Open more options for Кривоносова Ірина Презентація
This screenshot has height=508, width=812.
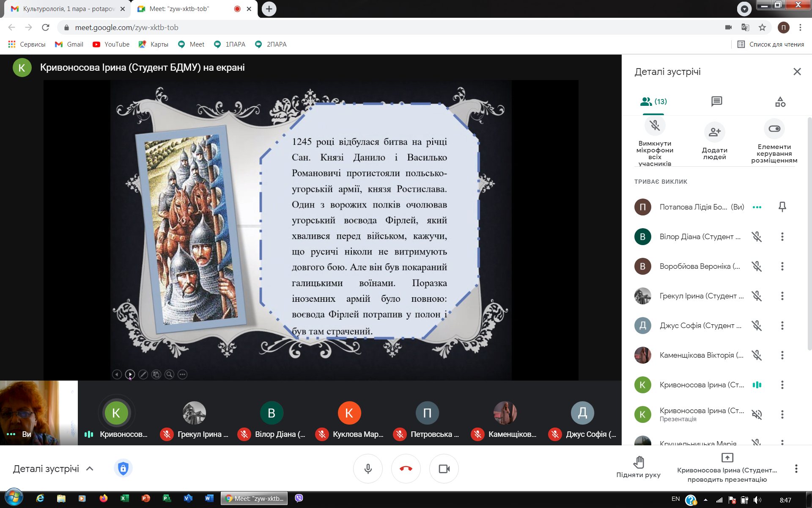tap(782, 414)
